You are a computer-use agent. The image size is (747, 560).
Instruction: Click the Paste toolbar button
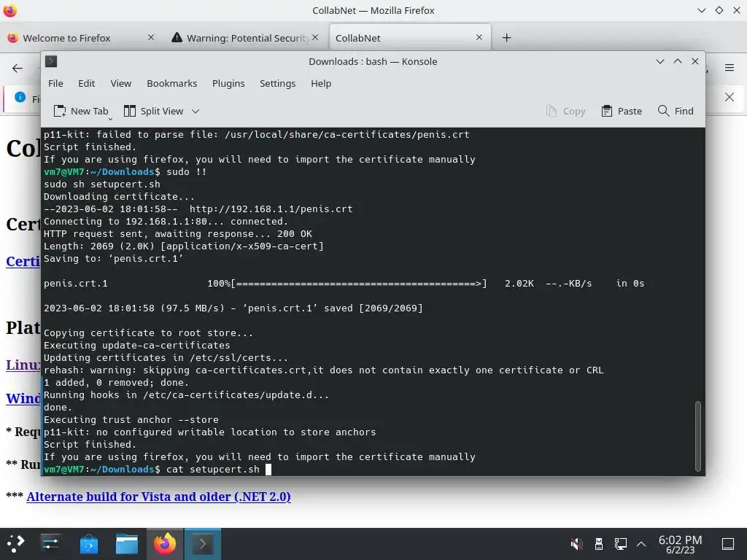pos(622,111)
